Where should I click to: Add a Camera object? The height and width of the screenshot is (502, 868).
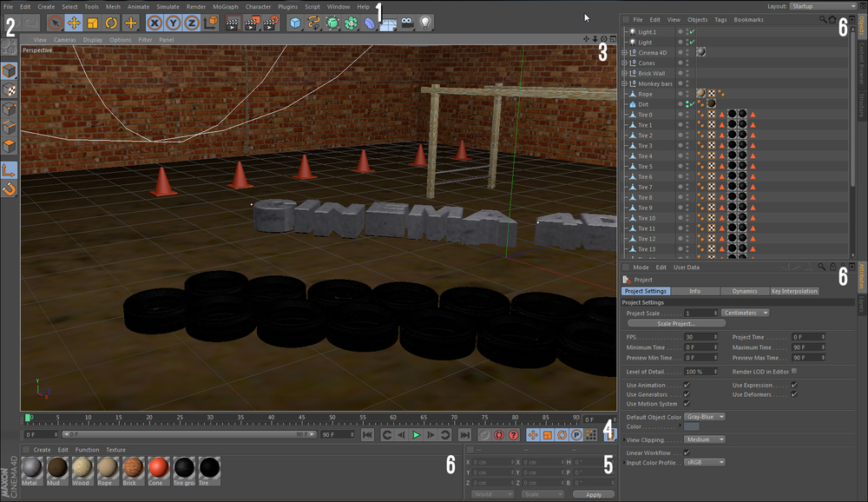pyautogui.click(x=407, y=23)
